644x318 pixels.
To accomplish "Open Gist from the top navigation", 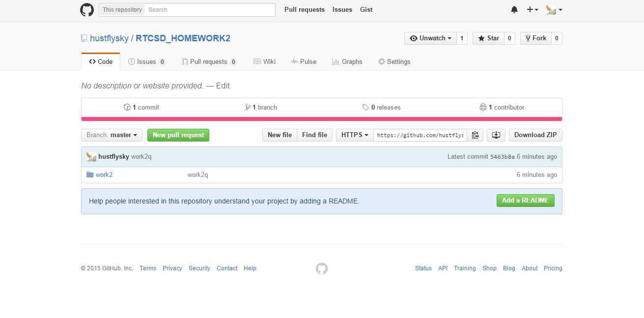I will (x=366, y=10).
